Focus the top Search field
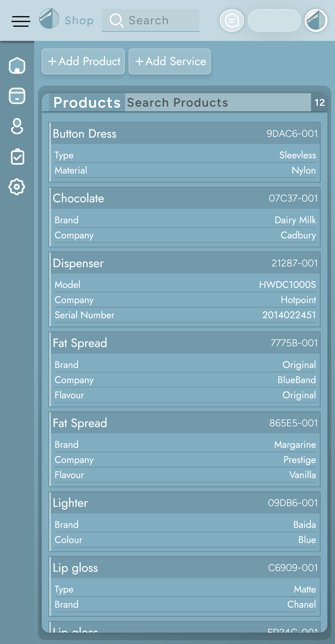 coord(151,20)
